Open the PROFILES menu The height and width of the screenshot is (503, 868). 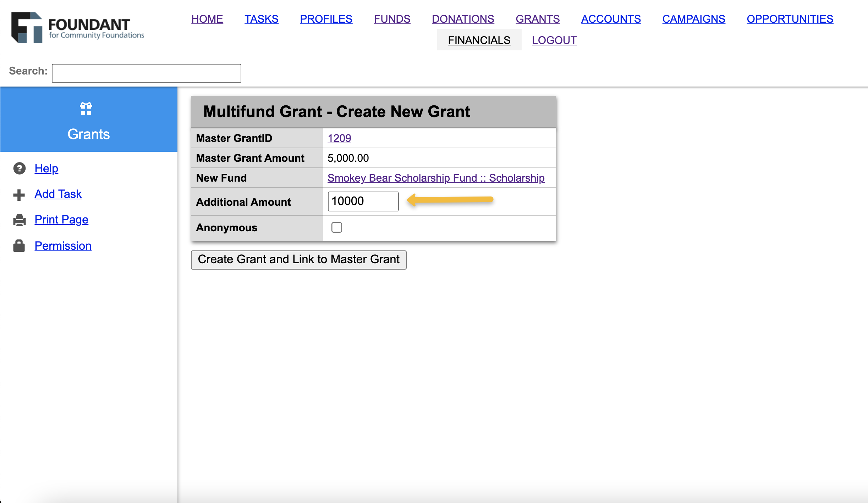coord(326,19)
